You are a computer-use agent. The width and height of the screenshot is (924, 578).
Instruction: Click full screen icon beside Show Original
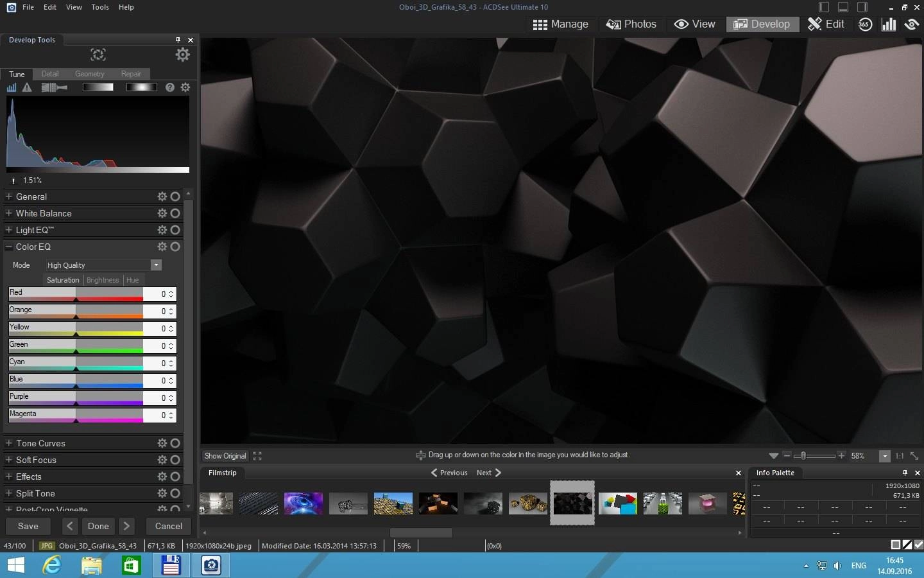[257, 456]
